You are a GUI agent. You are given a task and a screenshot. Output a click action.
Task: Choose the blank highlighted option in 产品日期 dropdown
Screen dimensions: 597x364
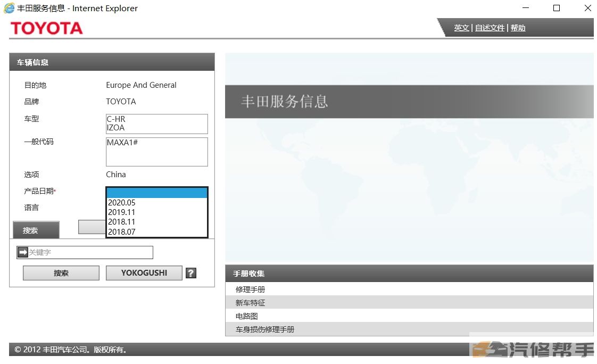[157, 193]
